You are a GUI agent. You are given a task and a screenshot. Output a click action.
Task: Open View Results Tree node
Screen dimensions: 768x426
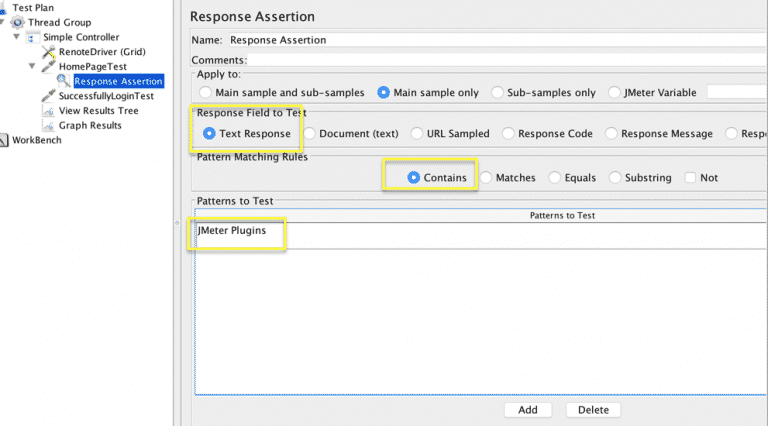tap(98, 111)
